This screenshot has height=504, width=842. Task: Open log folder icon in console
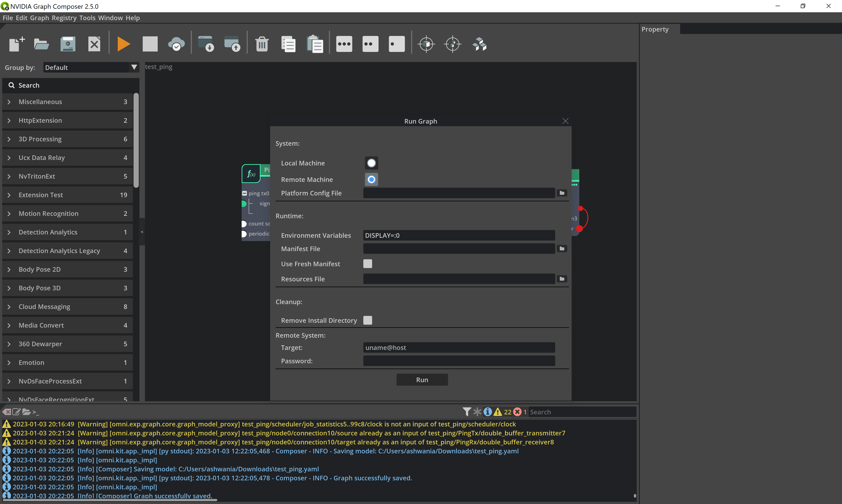(x=27, y=412)
